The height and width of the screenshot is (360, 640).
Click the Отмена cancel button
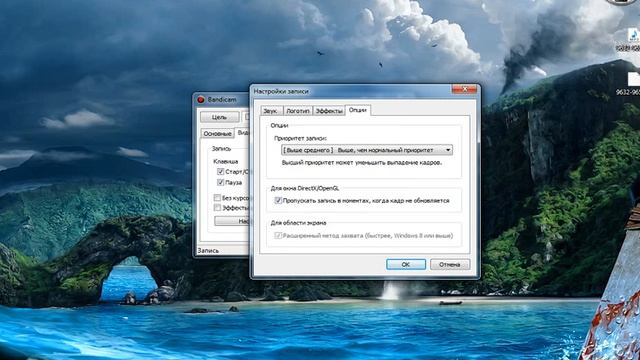pyautogui.click(x=450, y=264)
